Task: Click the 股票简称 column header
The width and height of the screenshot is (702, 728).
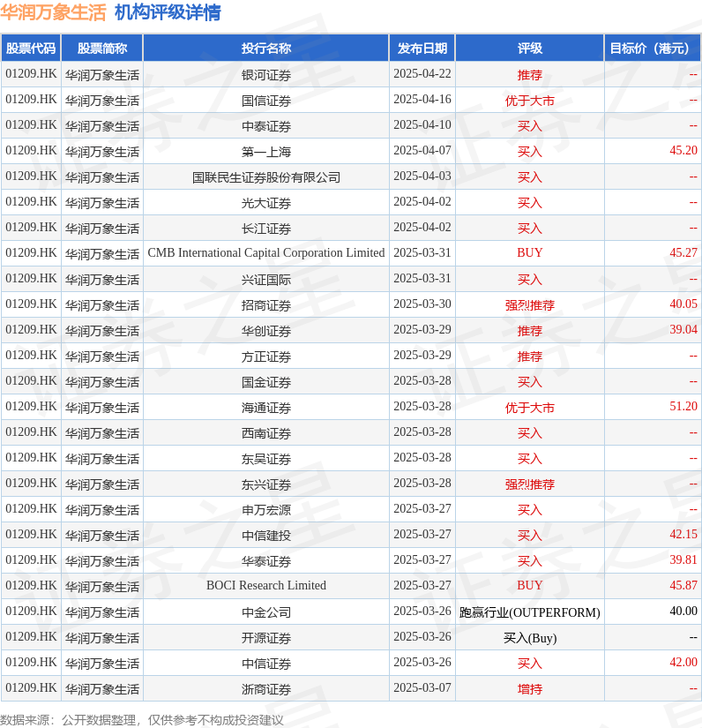Action: pyautogui.click(x=102, y=49)
